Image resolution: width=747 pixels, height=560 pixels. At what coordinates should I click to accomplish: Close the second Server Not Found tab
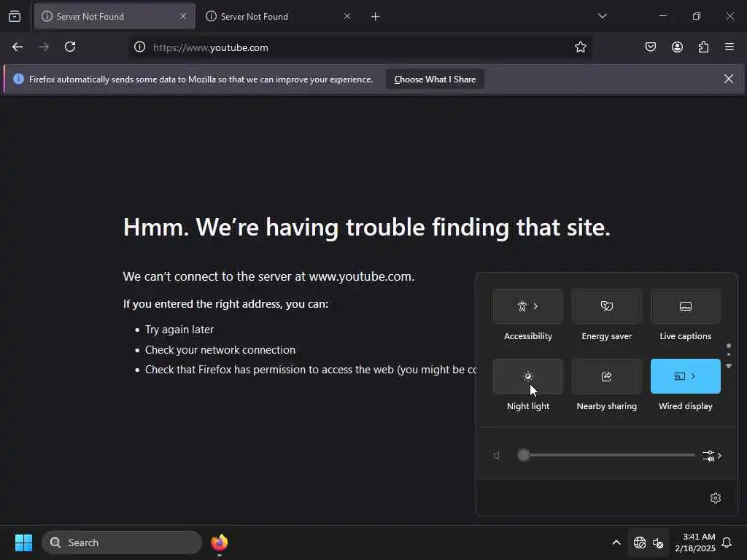[x=347, y=16]
